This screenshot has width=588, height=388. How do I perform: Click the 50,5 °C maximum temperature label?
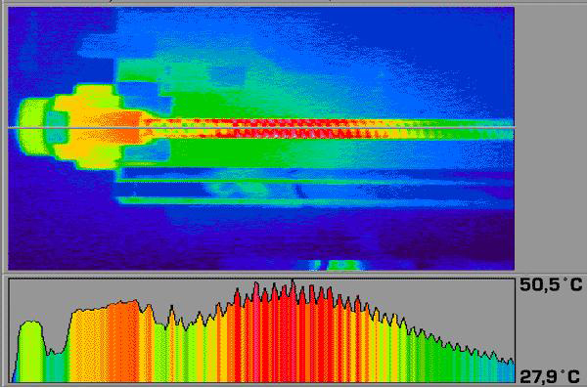coord(551,285)
